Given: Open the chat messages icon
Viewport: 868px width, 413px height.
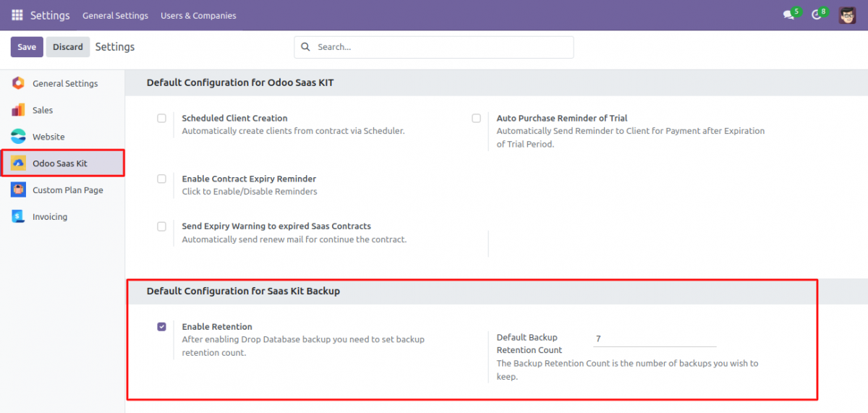Looking at the screenshot, I should (x=788, y=15).
